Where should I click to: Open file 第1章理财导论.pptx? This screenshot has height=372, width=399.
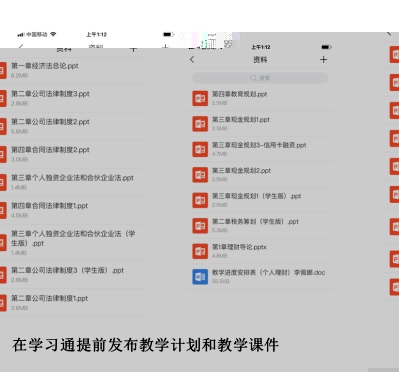[239, 247]
